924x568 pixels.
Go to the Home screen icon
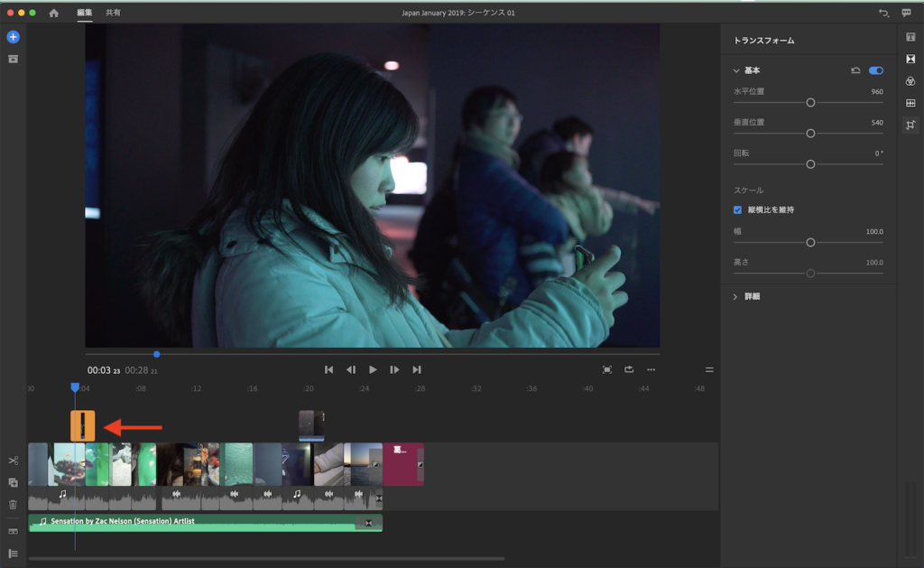[x=54, y=14]
